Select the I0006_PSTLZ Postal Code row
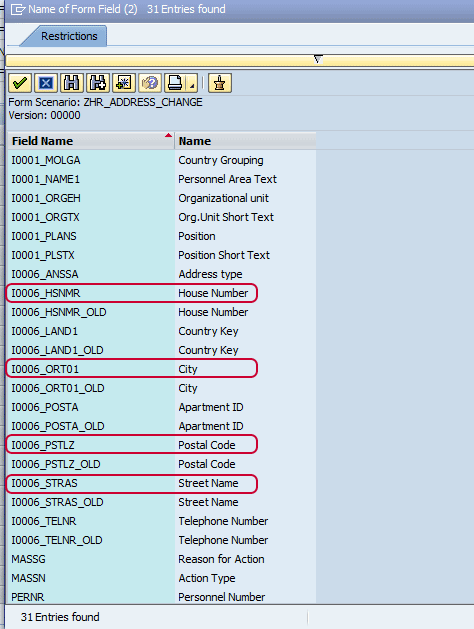Viewport: 474px width, 629px height. [x=132, y=445]
